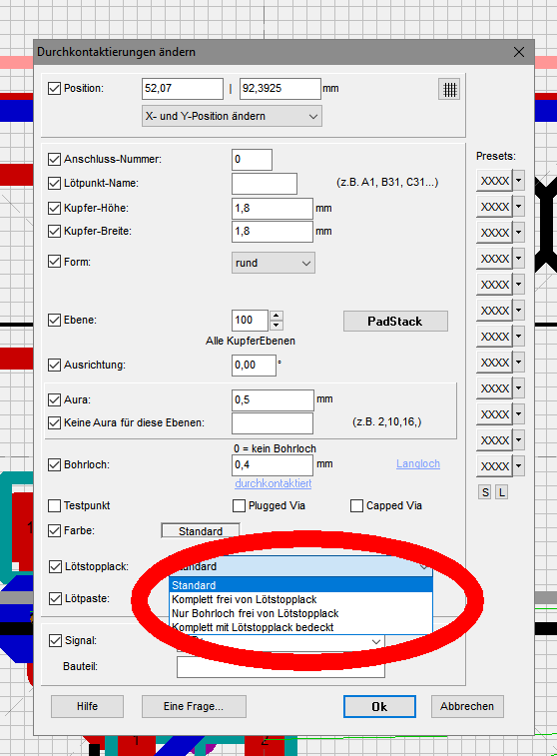Click the Y position field 92,3925
The height and width of the screenshot is (756, 557).
(279, 89)
